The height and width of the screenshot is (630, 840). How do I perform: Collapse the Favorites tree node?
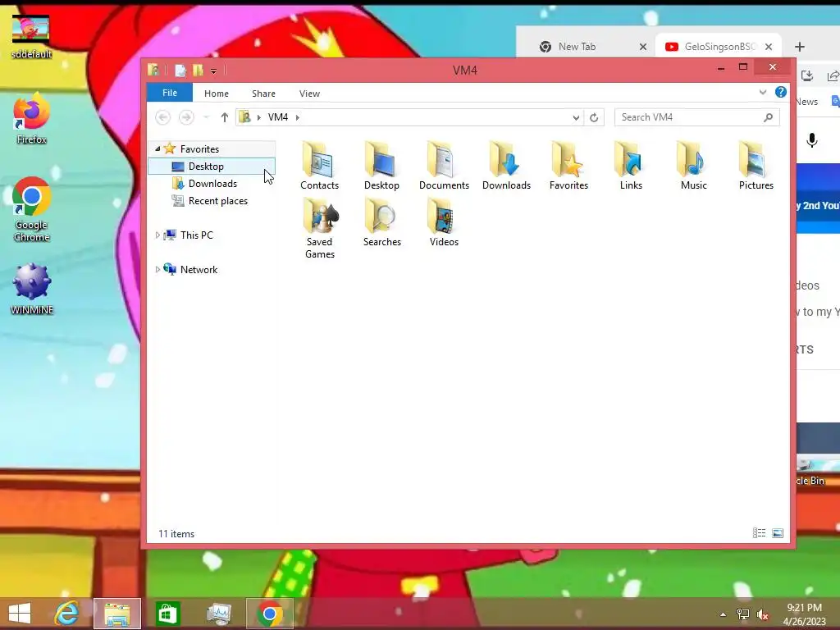(x=157, y=149)
